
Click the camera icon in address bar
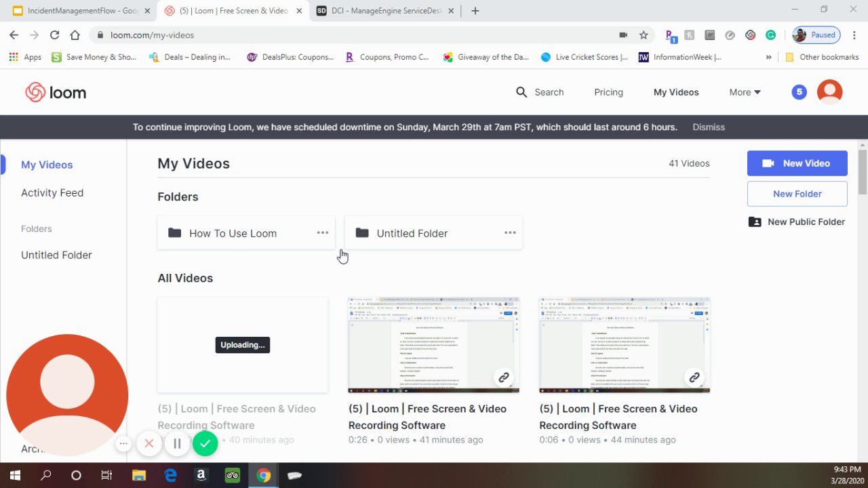(x=623, y=35)
